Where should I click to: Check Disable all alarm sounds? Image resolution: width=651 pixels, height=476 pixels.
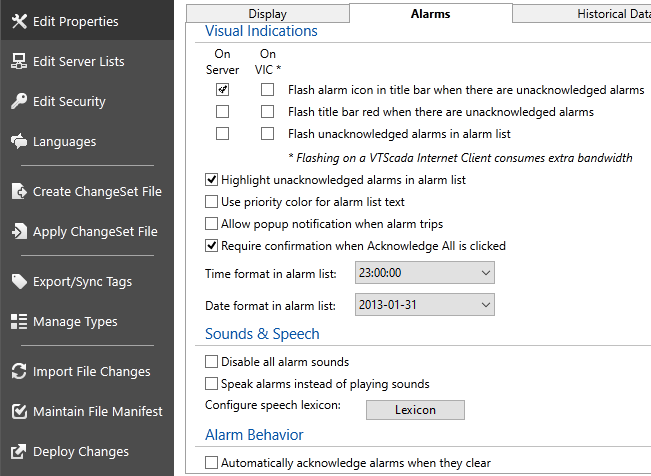(x=211, y=362)
